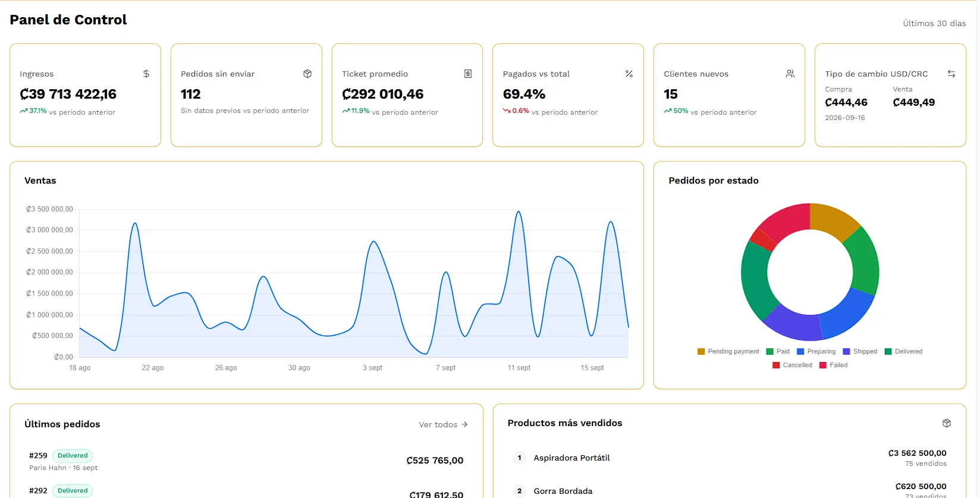
Task: Toggle the Failed legend entry
Action: 834,365
